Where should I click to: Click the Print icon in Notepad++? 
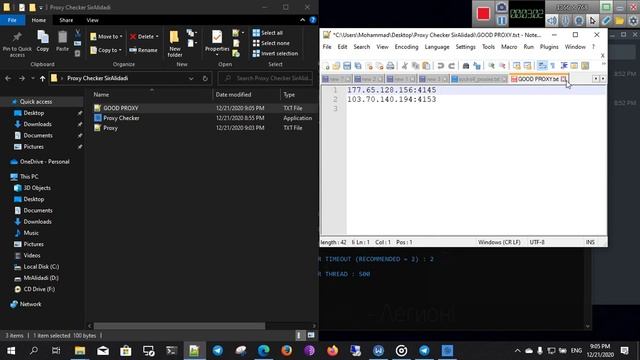click(390, 66)
